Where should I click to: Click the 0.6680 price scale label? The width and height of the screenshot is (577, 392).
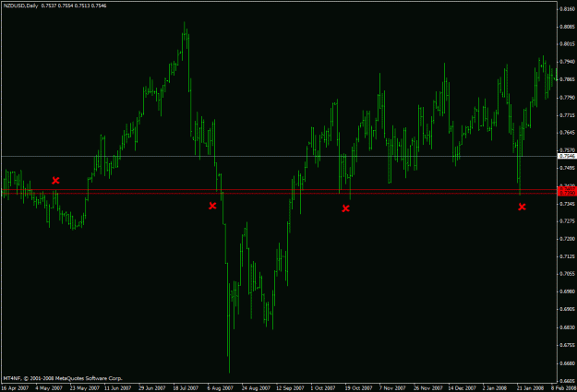pos(567,363)
